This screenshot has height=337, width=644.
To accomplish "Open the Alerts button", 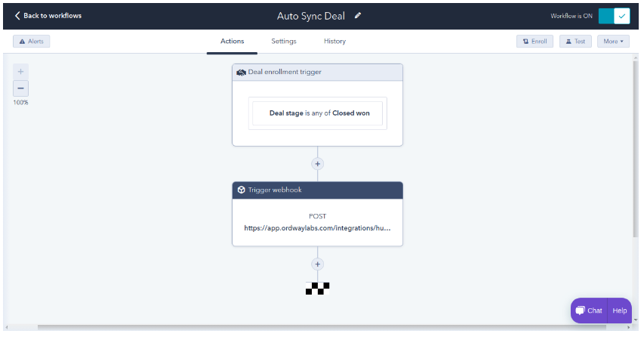I will (x=31, y=42).
